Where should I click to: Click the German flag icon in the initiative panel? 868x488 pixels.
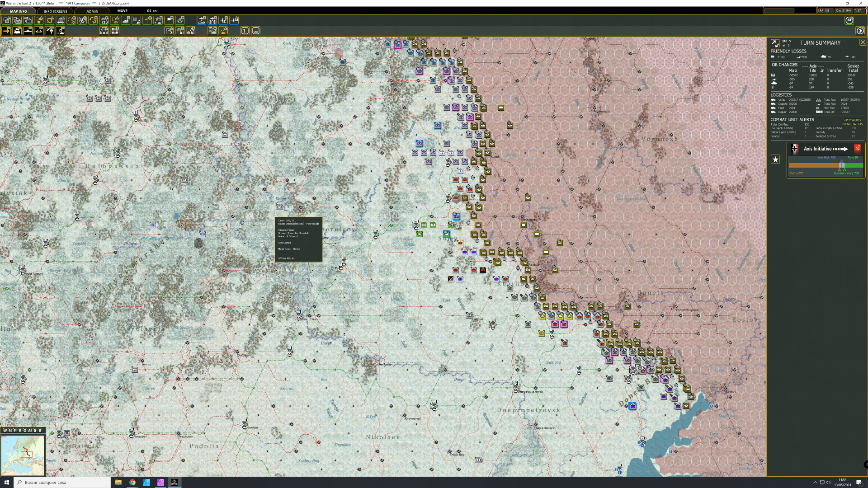[x=794, y=149]
